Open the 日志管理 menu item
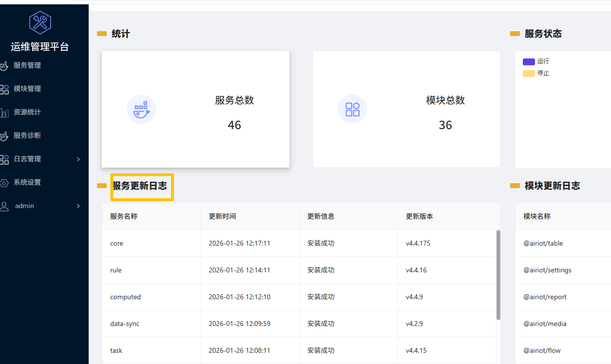This screenshot has height=364, width=611. pos(27,159)
